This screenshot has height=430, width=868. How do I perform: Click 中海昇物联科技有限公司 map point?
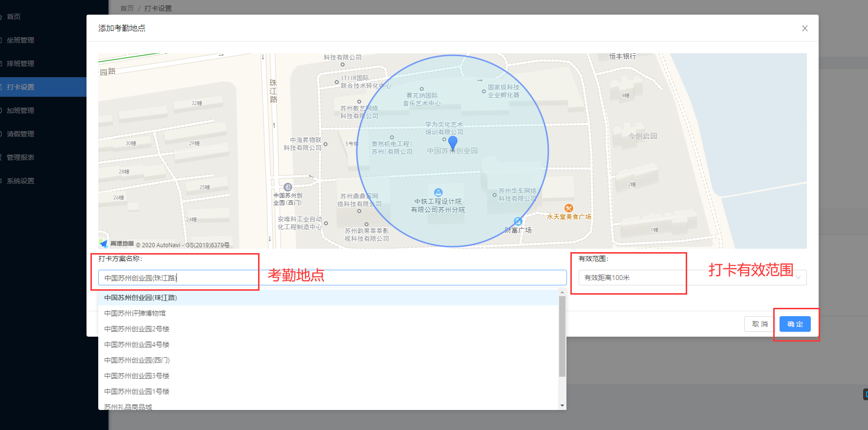[325, 144]
